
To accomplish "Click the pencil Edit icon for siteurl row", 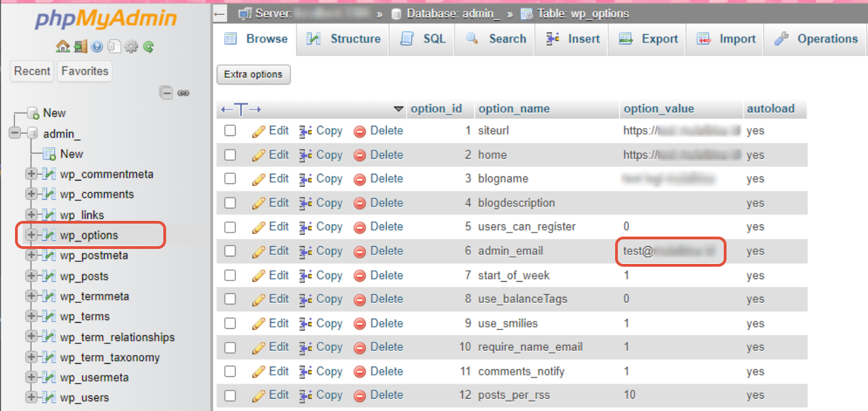I will click(x=259, y=131).
